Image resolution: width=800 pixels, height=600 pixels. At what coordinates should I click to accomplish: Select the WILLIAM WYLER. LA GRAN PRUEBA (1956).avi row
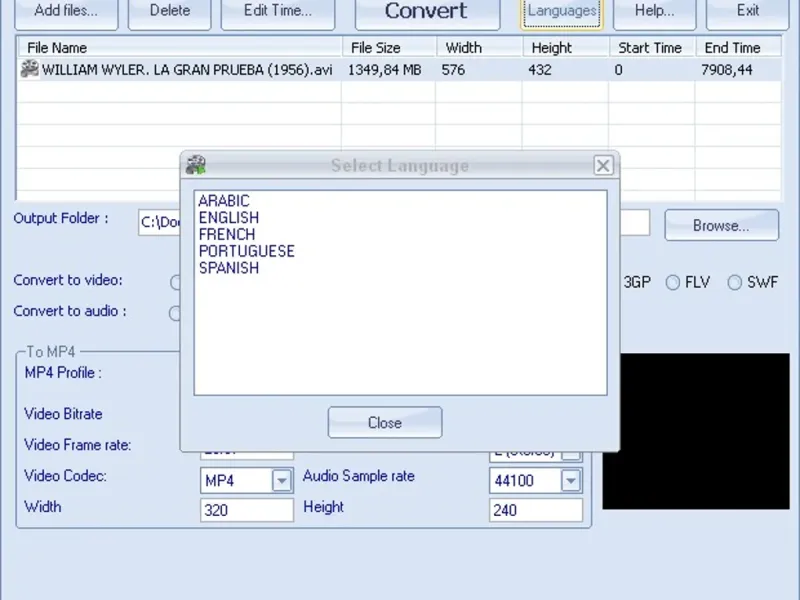[x=399, y=69]
